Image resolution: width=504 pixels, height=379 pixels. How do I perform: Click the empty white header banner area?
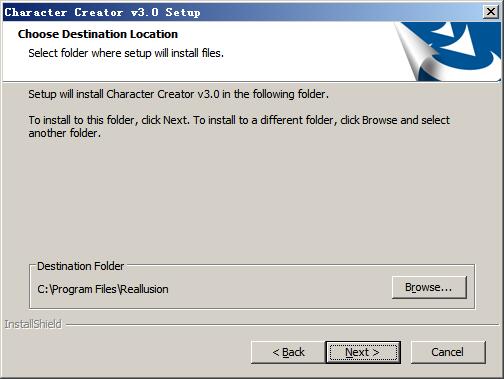click(x=300, y=50)
